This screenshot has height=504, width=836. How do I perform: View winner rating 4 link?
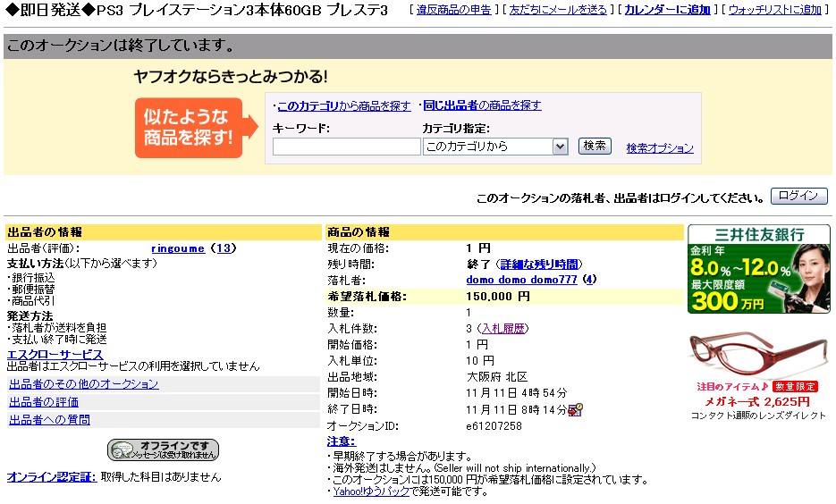589,280
